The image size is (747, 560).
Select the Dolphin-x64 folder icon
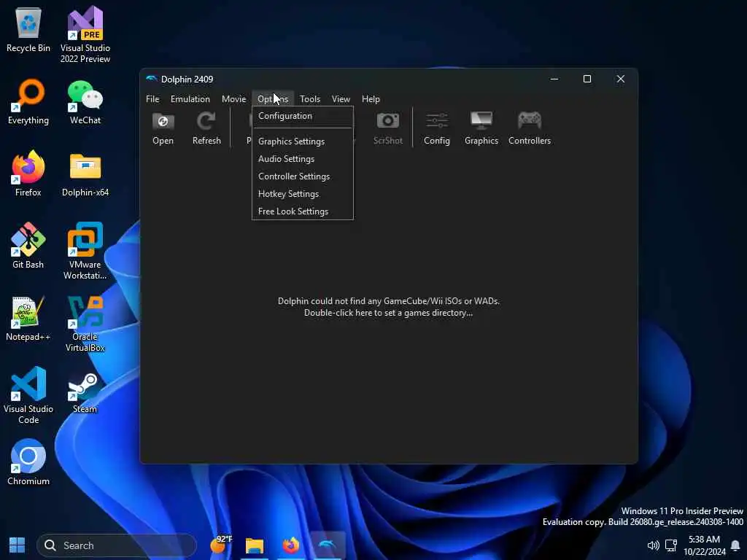pos(85,174)
